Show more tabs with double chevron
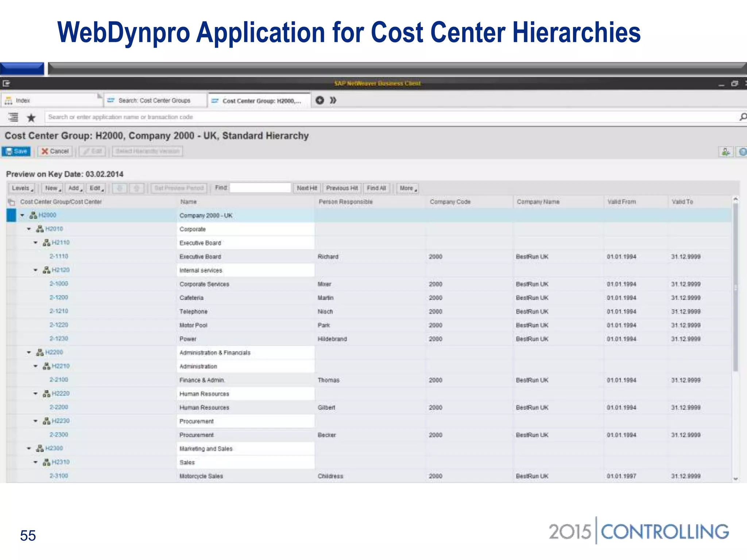Viewport: 747px width, 560px height. tap(333, 100)
